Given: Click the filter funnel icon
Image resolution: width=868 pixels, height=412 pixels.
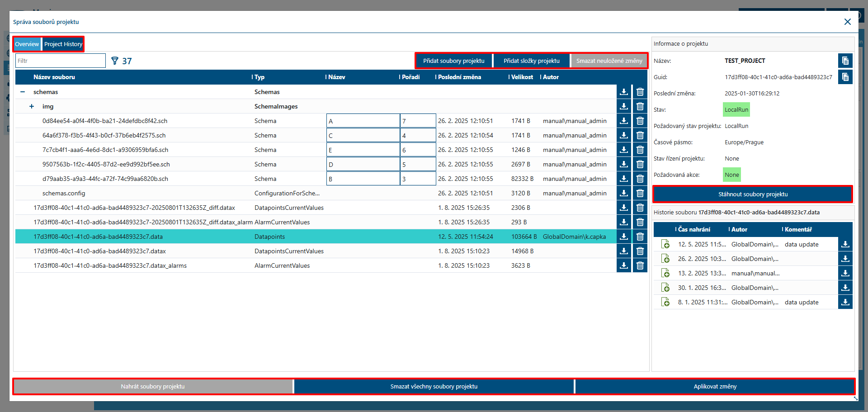Looking at the screenshot, I should pyautogui.click(x=115, y=60).
